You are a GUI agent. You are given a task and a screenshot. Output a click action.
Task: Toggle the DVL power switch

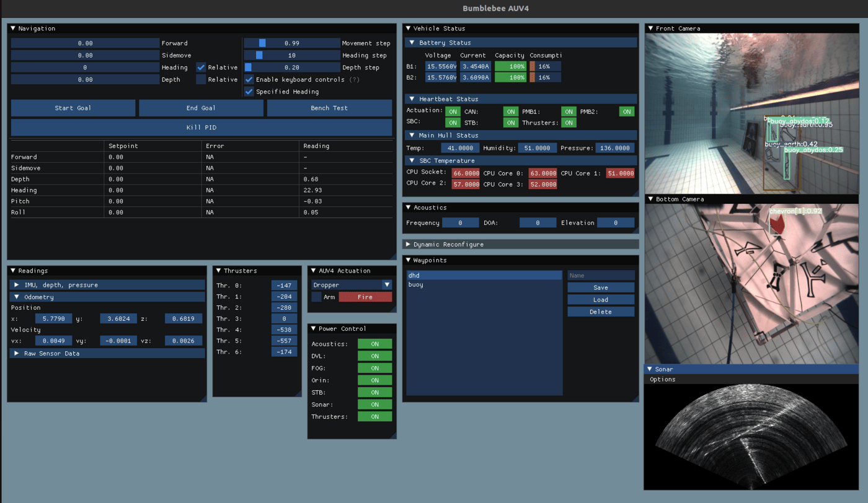[x=374, y=356]
